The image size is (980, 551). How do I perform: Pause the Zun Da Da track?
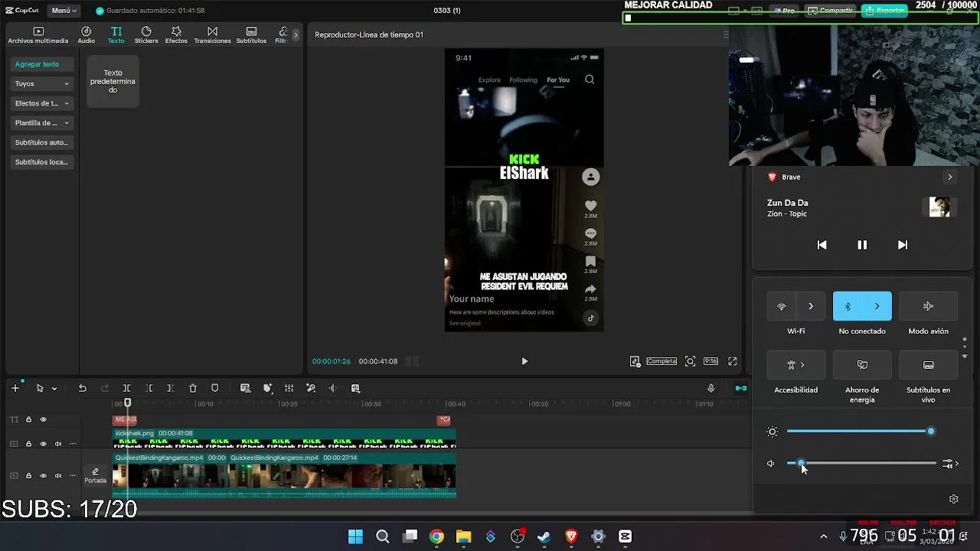click(862, 245)
